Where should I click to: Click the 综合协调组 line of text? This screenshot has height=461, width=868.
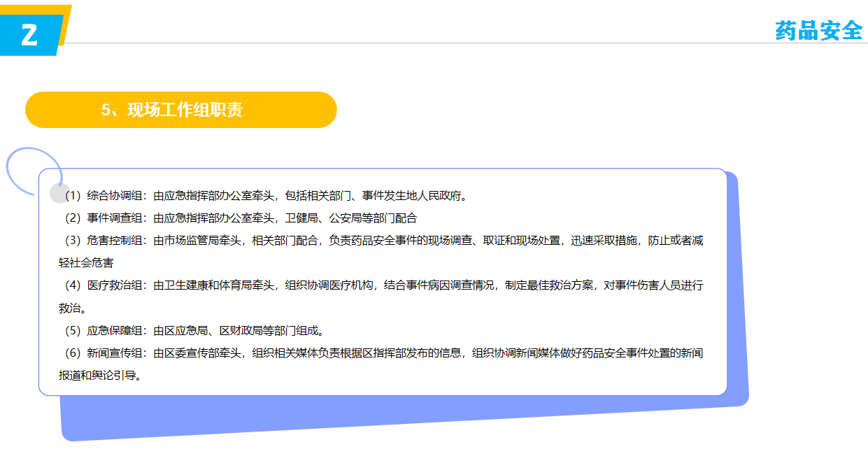[266, 196]
